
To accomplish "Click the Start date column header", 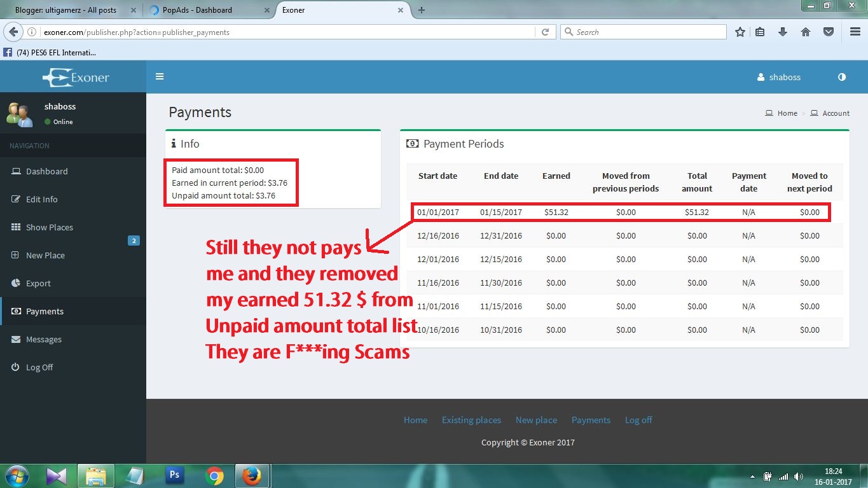I will tap(437, 176).
